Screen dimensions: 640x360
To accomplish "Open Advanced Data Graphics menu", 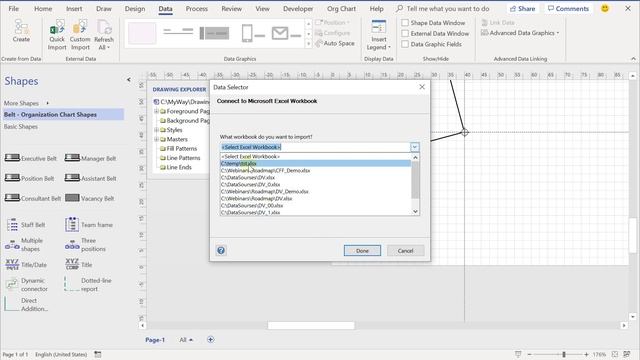I will tap(520, 33).
